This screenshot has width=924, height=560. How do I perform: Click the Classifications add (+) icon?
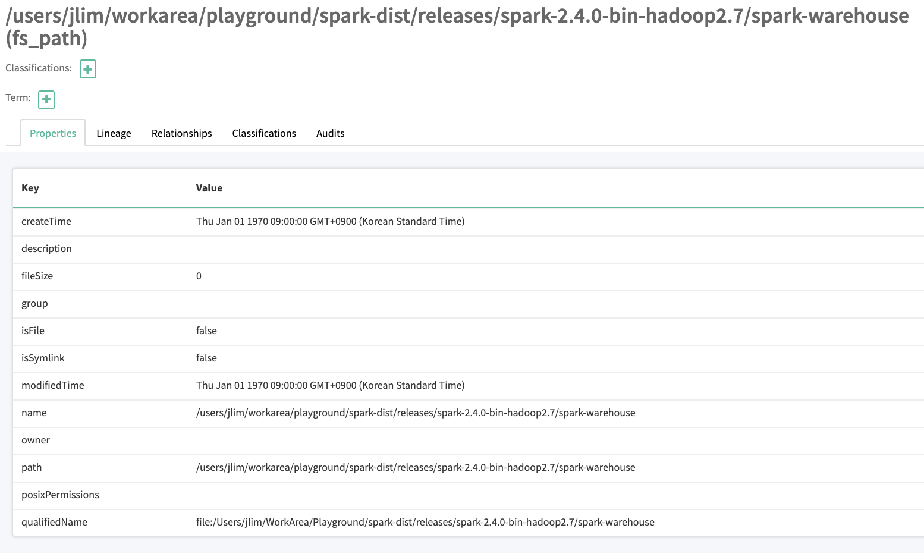87,69
